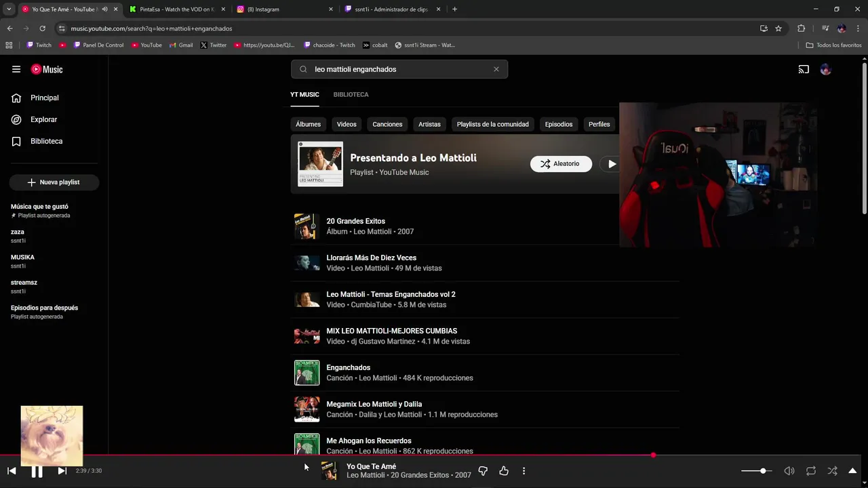868x488 pixels.
Task: Click the YouTube Music logo
Action: [47, 69]
